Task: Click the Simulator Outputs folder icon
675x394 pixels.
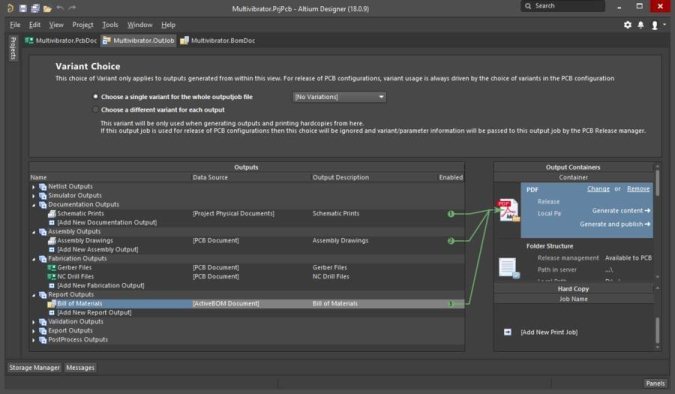Action: [43, 196]
